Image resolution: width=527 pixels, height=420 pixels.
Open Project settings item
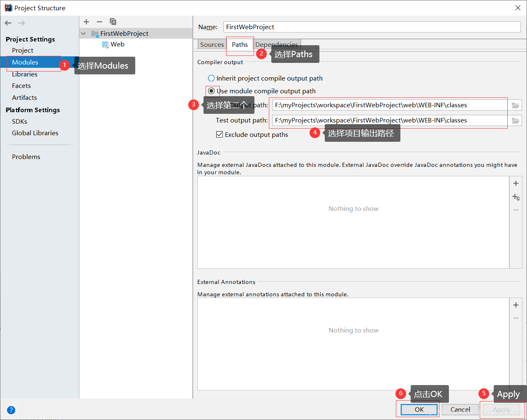23,50
